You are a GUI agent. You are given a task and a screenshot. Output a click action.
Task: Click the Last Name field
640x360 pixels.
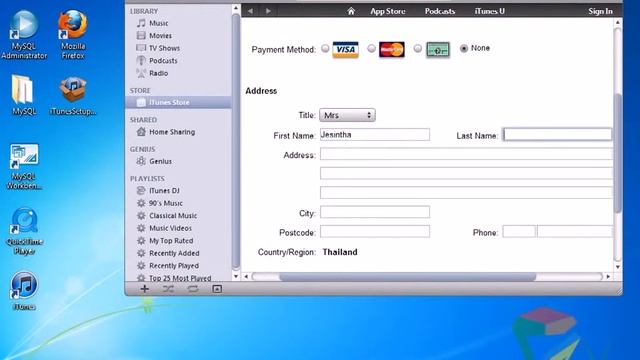[x=558, y=135]
